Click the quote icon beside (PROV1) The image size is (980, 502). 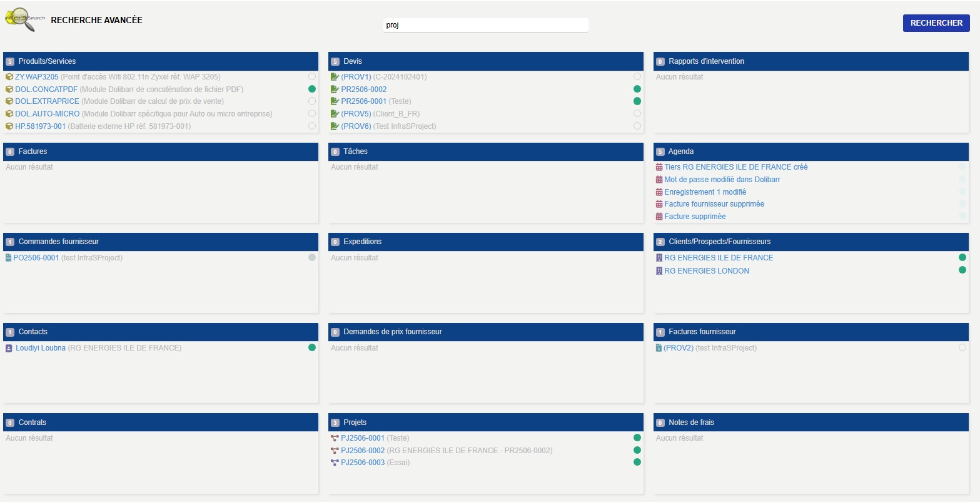tap(335, 77)
